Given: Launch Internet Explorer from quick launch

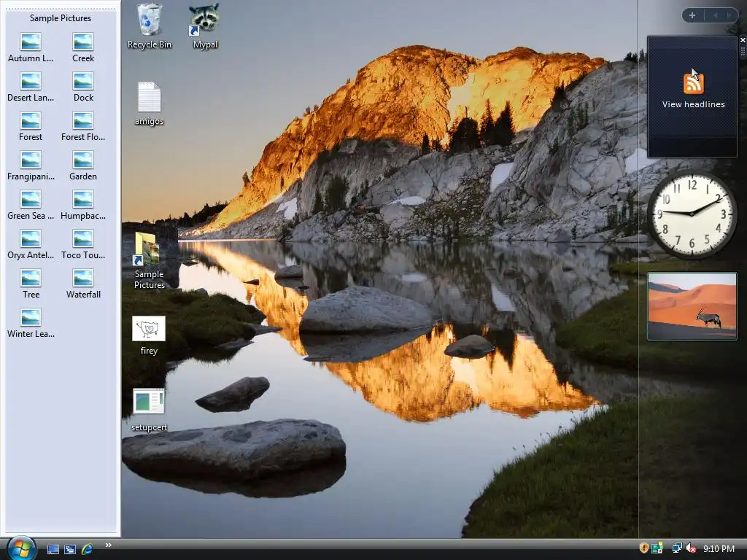Looking at the screenshot, I should 88,549.
